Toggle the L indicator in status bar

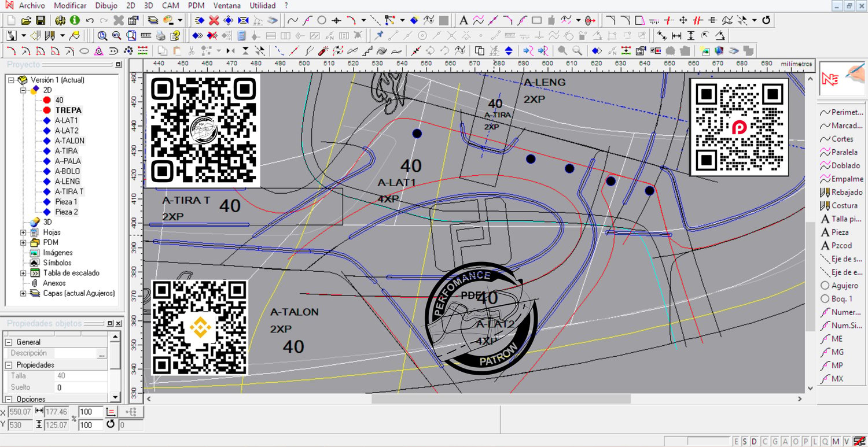pos(815,442)
